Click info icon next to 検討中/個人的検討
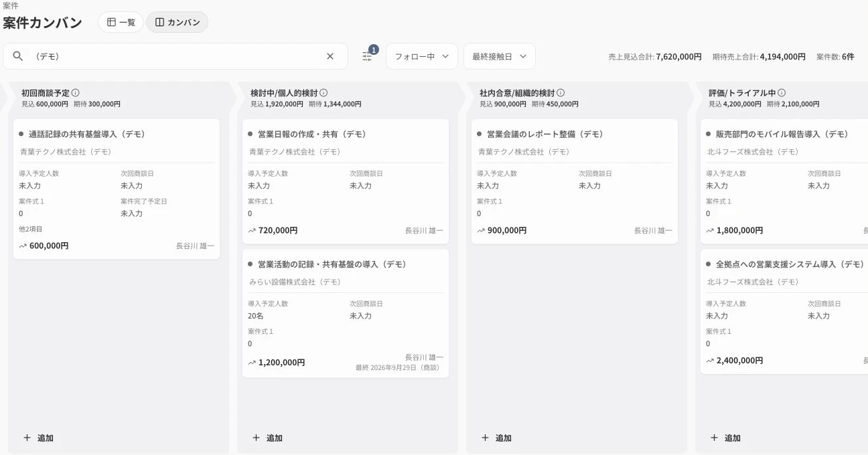The width and height of the screenshot is (868, 455). (x=323, y=93)
